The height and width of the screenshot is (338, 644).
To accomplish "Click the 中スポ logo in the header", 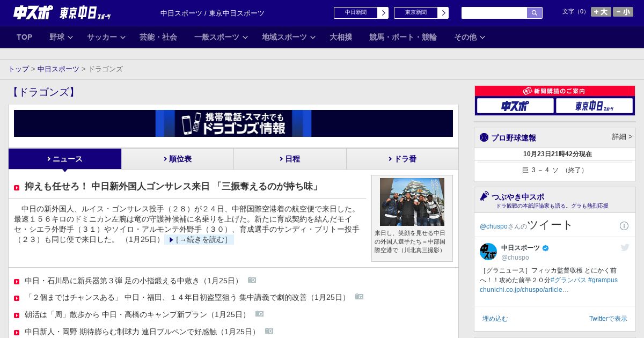I will 33,12.
